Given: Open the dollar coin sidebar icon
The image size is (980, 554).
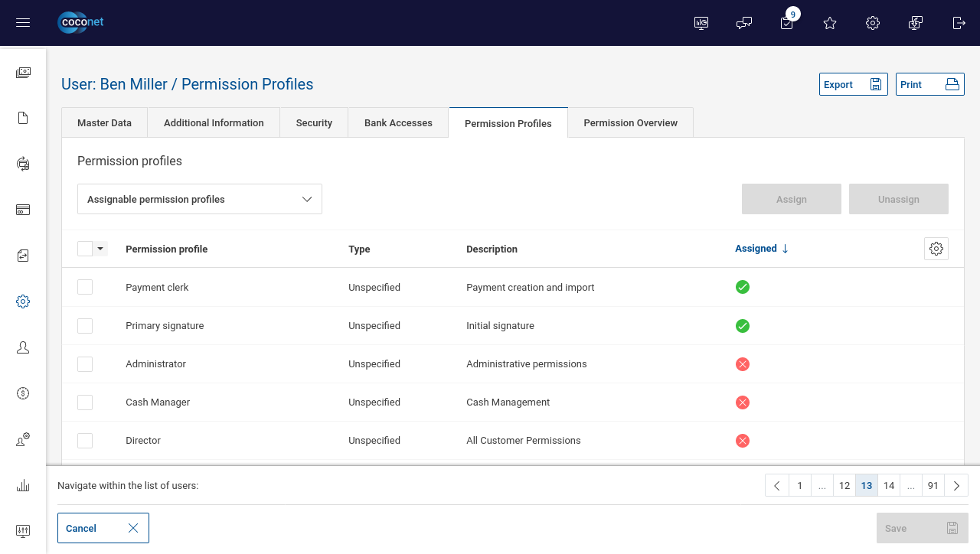Looking at the screenshot, I should (23, 393).
